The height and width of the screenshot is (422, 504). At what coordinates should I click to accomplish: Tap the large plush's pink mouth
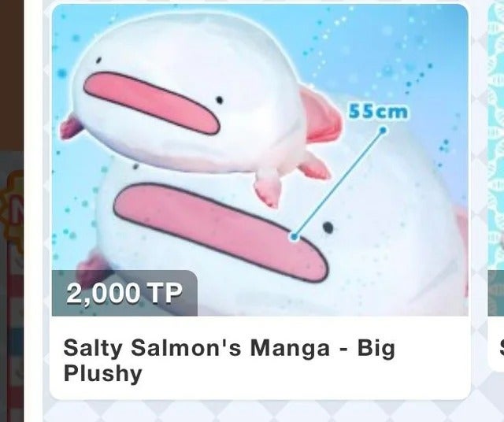[220, 231]
